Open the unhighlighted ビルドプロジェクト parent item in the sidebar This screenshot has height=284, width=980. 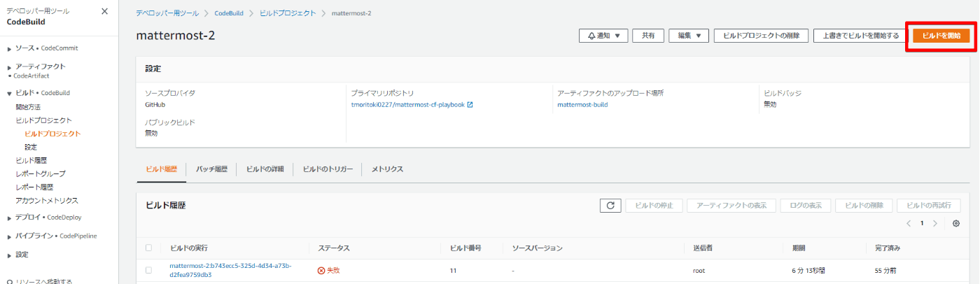pyautogui.click(x=43, y=120)
